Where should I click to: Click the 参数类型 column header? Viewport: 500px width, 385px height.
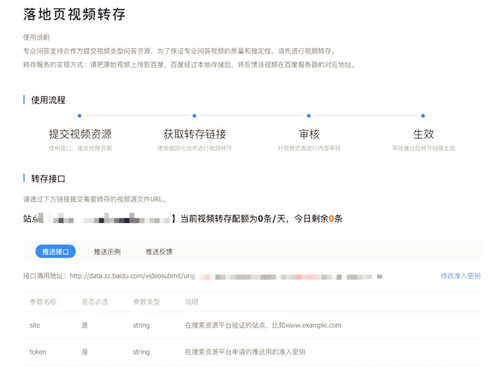coord(146,302)
